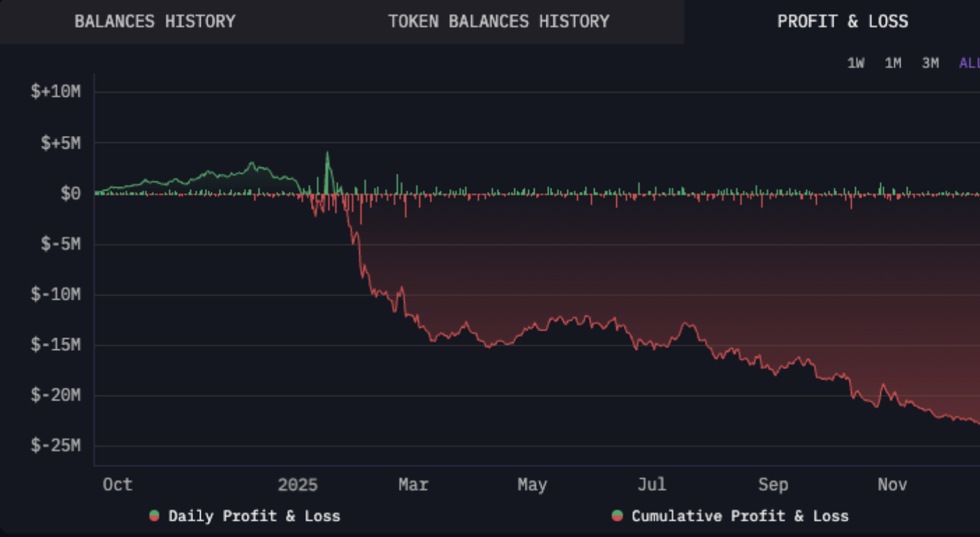
Task: Select the Nov label on the time axis
Action: (891, 485)
